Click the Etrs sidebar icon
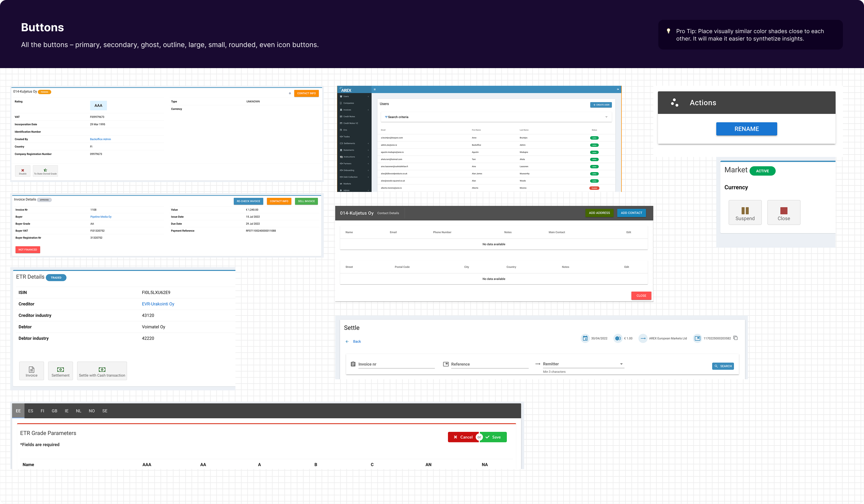 coord(341,130)
